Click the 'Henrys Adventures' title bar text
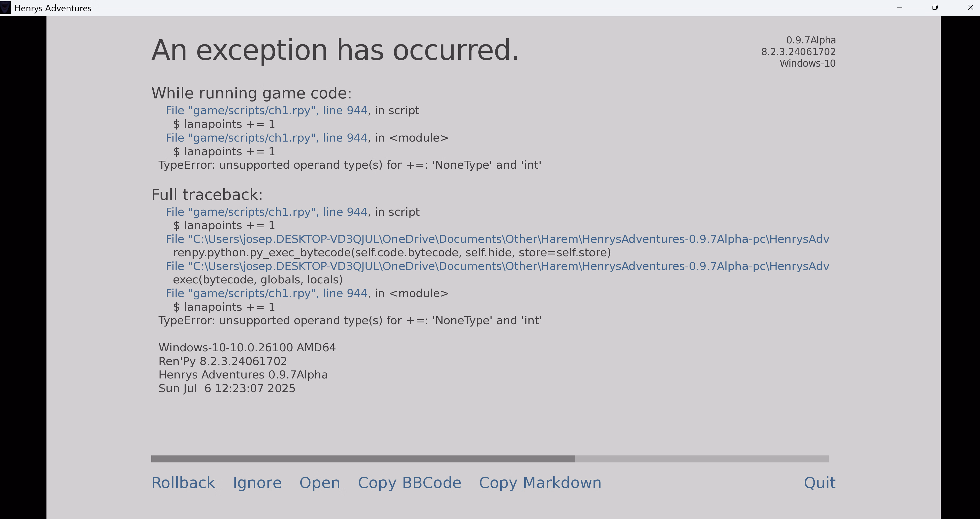The width and height of the screenshot is (980, 519). (x=53, y=8)
